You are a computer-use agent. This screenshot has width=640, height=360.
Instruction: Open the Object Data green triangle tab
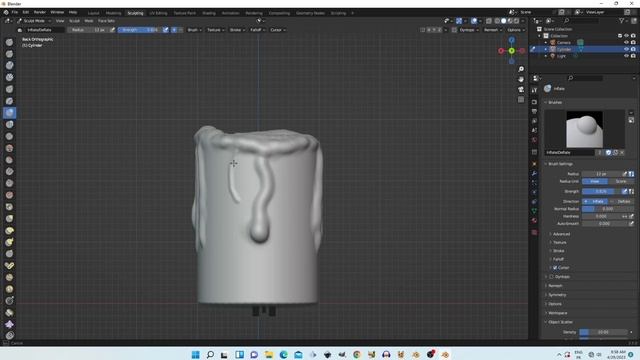click(534, 211)
